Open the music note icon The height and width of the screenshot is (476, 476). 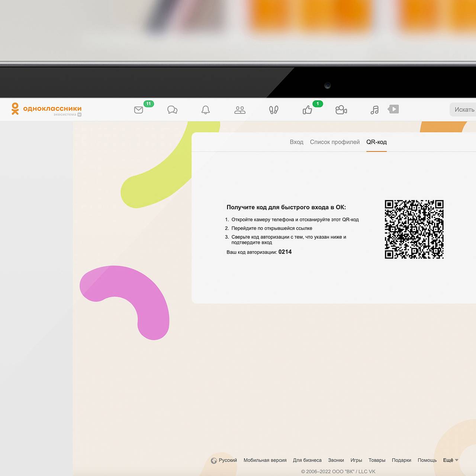coord(374,110)
